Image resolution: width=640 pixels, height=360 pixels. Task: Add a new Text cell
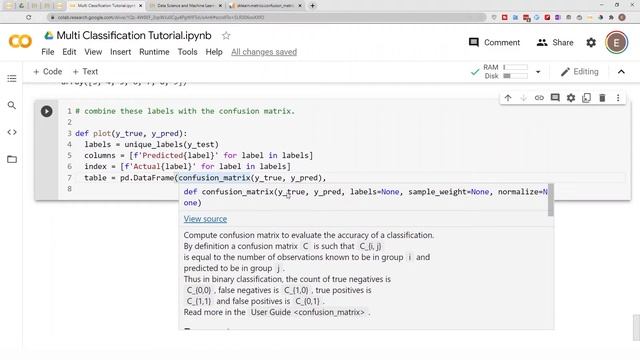point(85,71)
